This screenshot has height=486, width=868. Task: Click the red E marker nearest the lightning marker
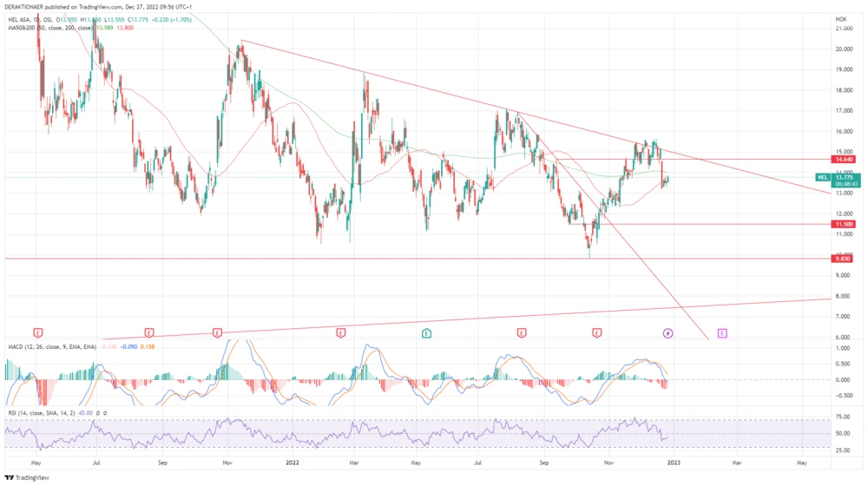pyautogui.click(x=597, y=332)
